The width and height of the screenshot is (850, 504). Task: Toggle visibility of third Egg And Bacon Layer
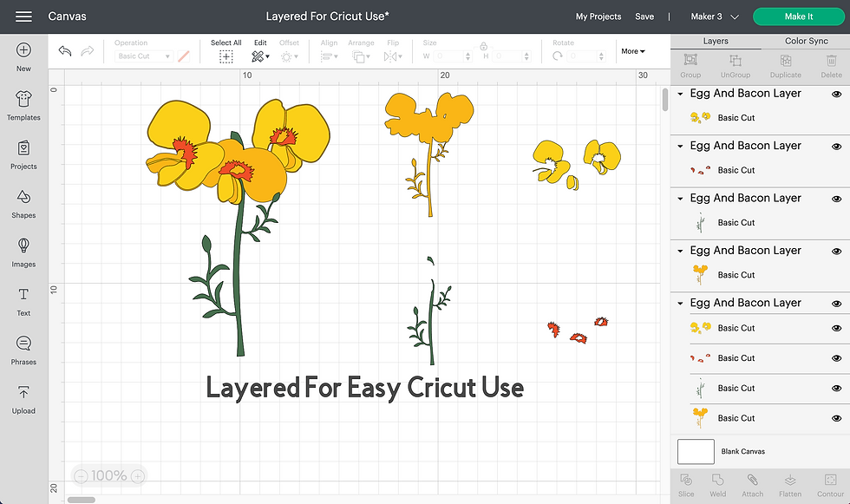[x=836, y=199]
